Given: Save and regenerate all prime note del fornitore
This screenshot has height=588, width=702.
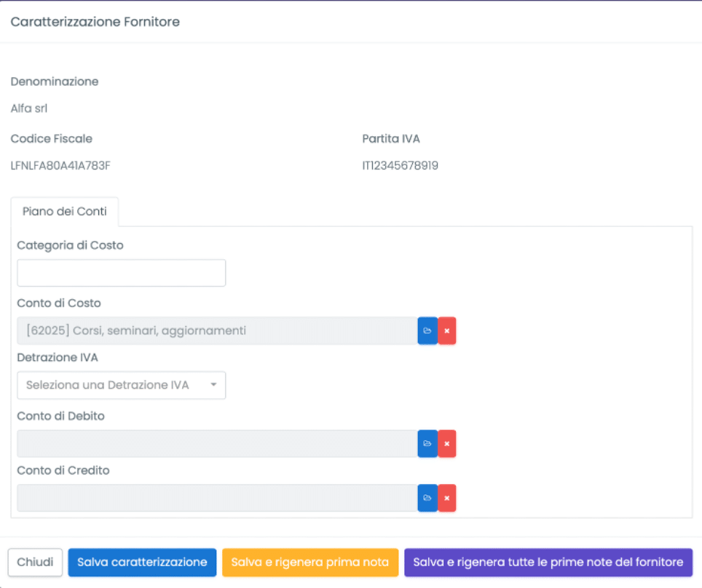Looking at the screenshot, I should [x=548, y=562].
